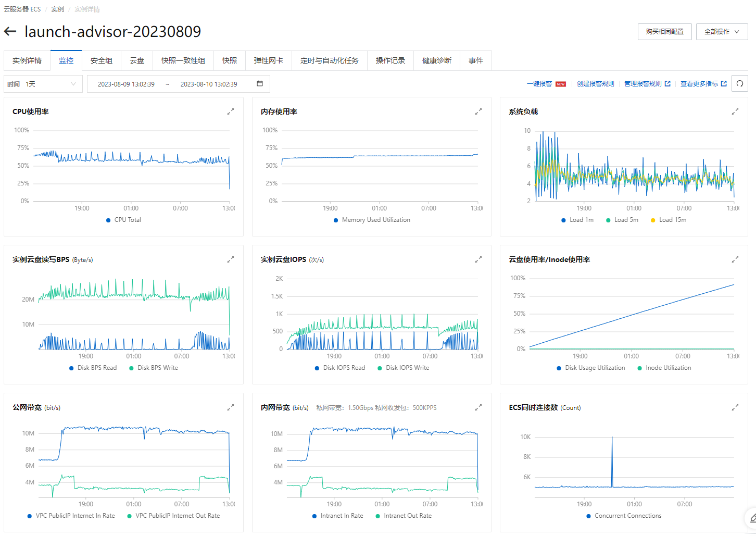
Task: Open the calendar icon in date range
Action: click(x=260, y=84)
